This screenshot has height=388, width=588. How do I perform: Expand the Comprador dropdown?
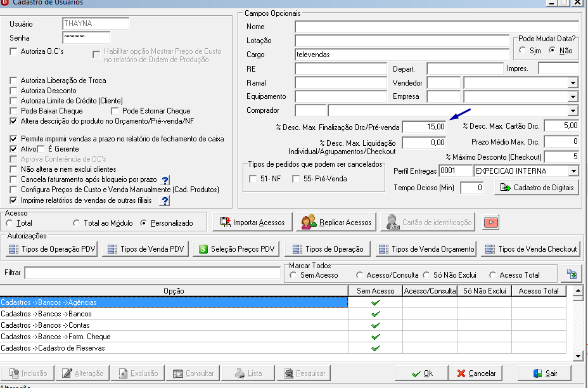point(573,111)
